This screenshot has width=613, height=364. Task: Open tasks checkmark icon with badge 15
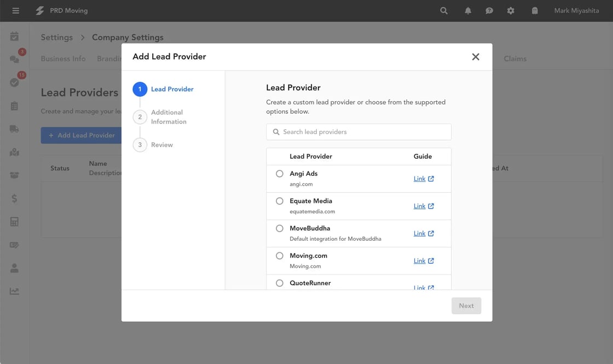coord(14,83)
